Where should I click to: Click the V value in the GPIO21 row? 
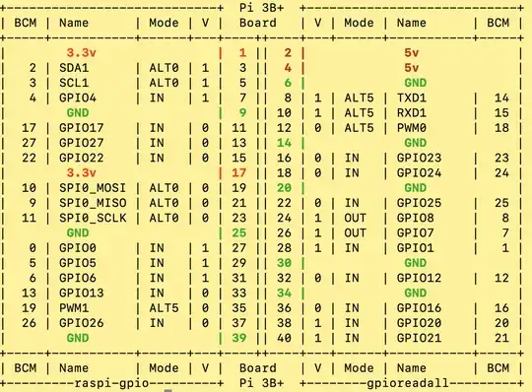[x=317, y=338]
